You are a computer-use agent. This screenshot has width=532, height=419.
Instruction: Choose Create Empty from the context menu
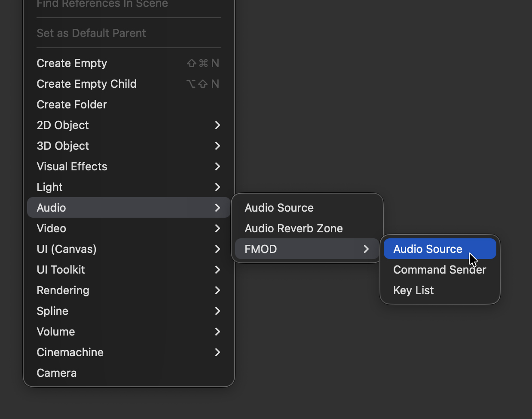(128, 63)
